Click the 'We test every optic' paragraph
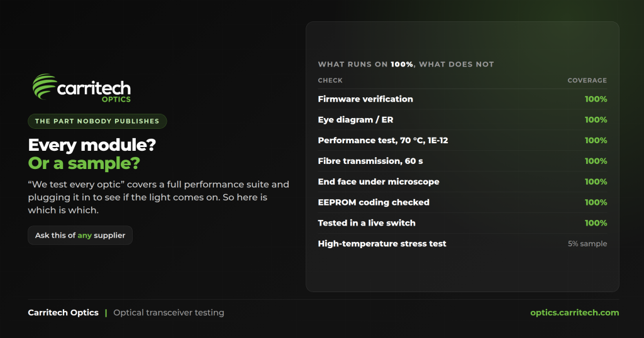This screenshot has width=644, height=338. click(x=158, y=197)
